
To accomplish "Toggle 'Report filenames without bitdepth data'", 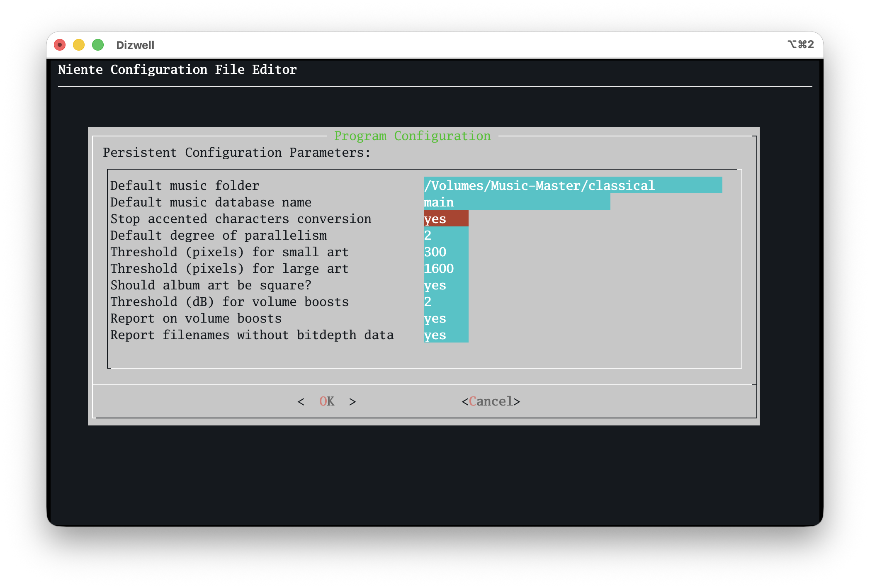I will [435, 335].
